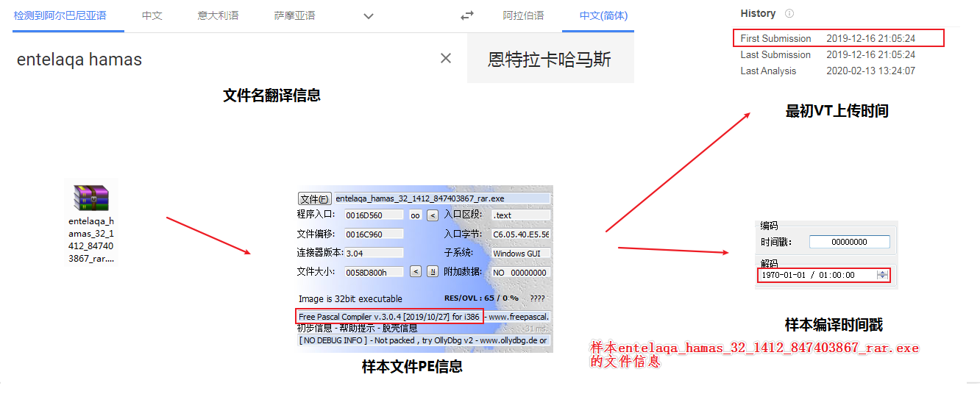Click the decoded date 1970-01-01 field

pos(816,275)
